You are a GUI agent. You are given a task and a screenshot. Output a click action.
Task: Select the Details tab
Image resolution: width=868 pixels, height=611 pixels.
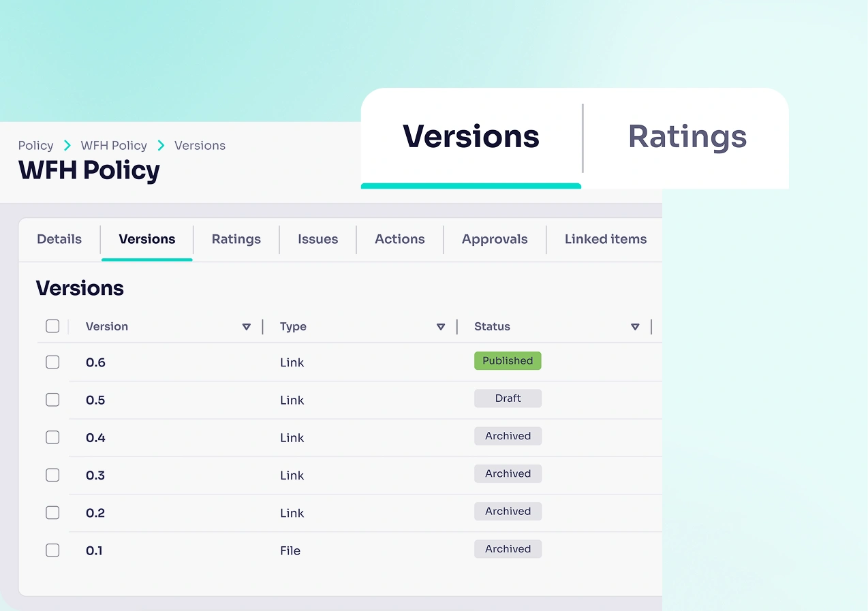59,239
